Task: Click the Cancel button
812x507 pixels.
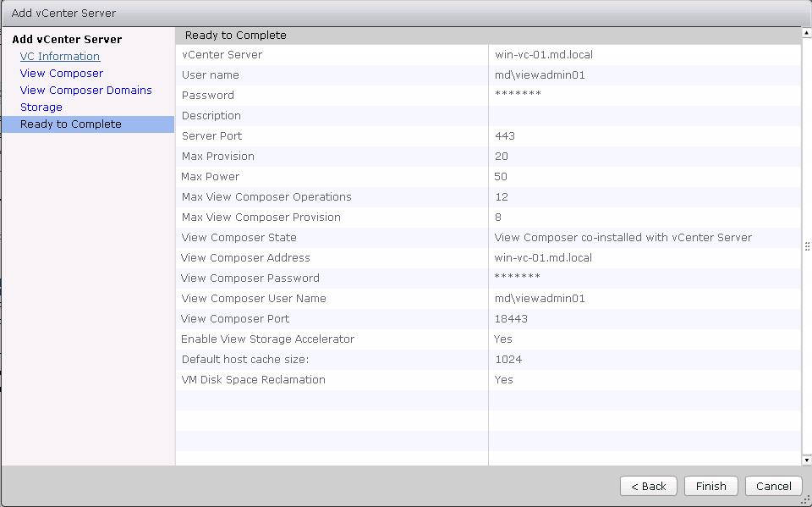Action: tap(773, 486)
